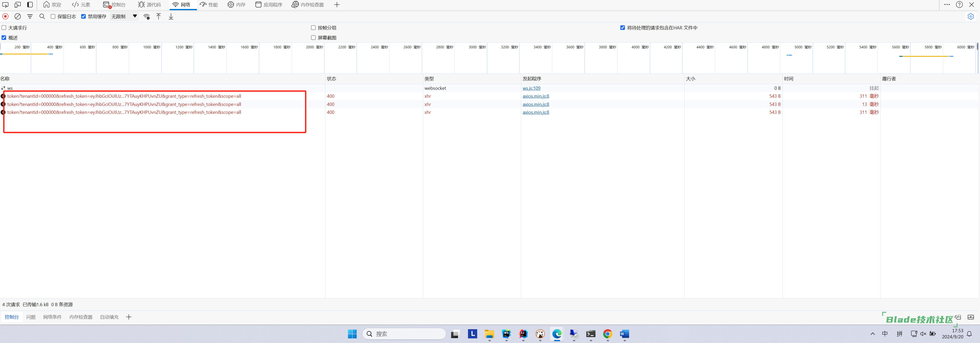Screen dimensions: 980x343
Task: Click the 400 毫秒 overview timeline marker
Action: click(55, 47)
